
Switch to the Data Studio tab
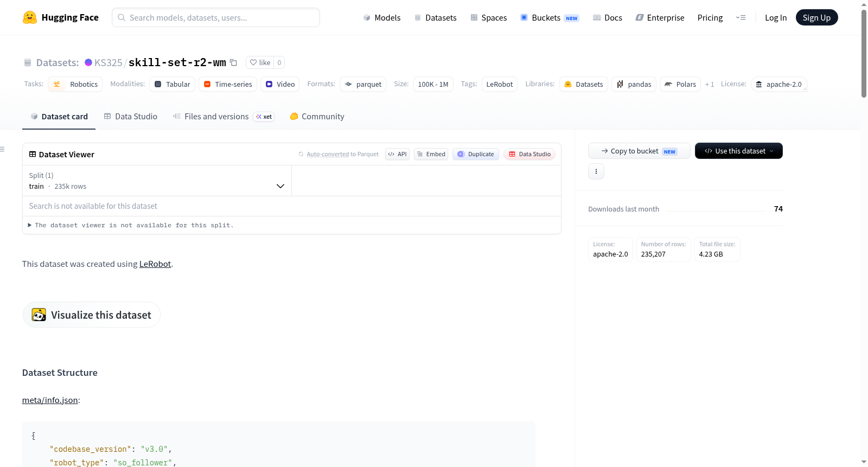point(131,117)
